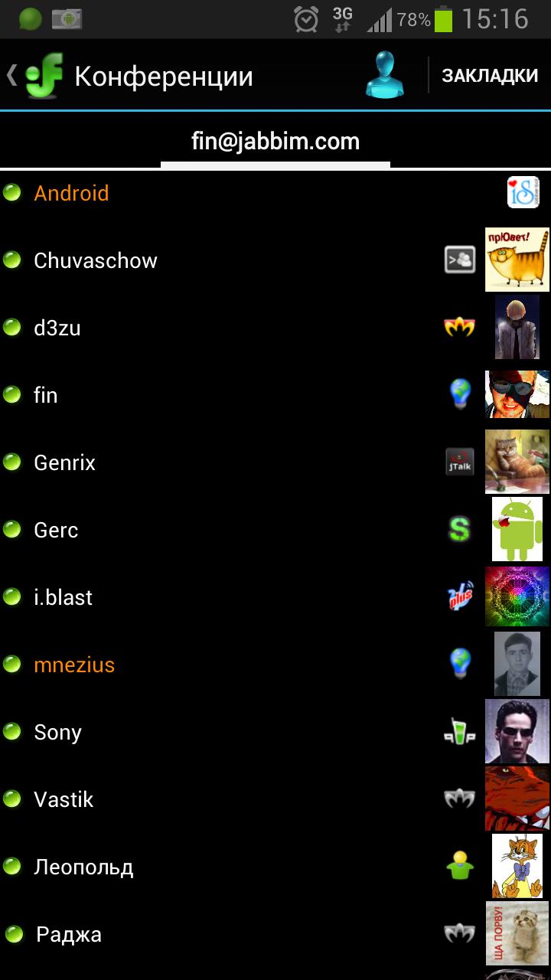This screenshot has height=980, width=551.
Task: Tap the green S client icon beside Gerc
Action: point(459,529)
